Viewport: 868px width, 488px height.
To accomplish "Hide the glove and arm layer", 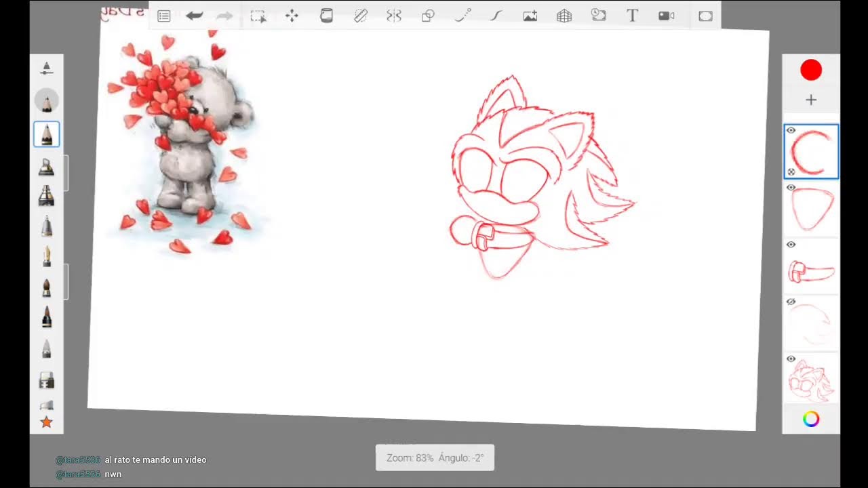I will click(791, 245).
